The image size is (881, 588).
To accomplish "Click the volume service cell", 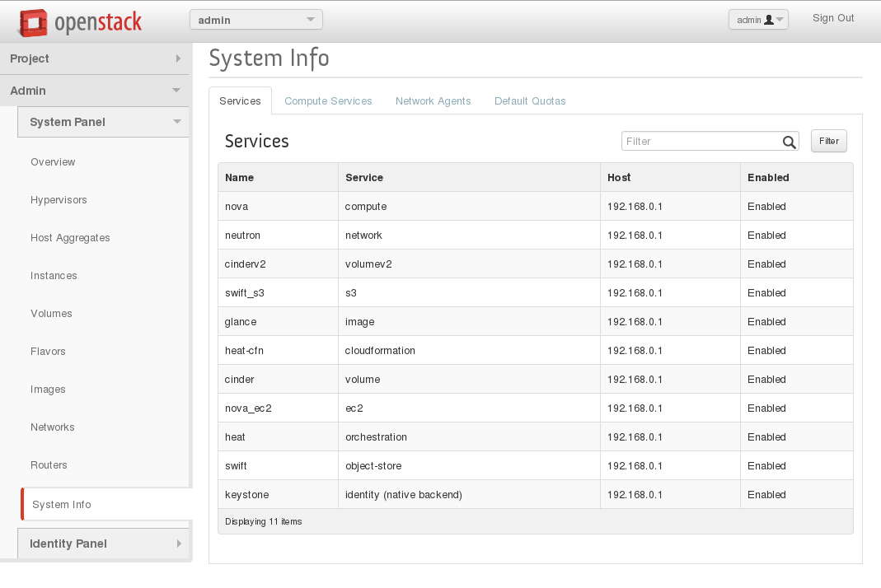I will point(469,379).
